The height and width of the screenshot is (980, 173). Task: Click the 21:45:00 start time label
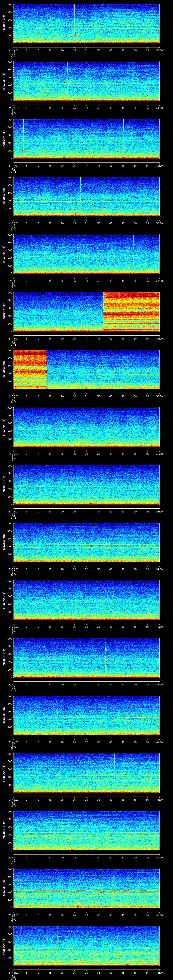tap(13, 972)
